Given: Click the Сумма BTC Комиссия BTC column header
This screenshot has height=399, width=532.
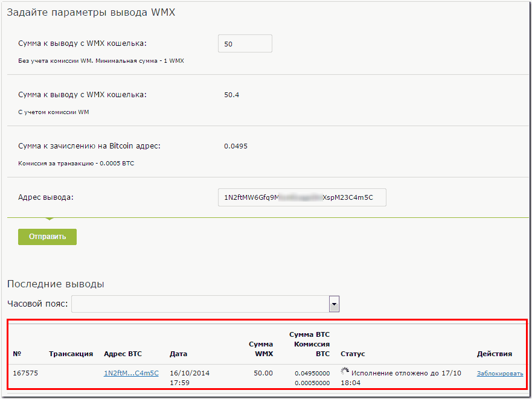Looking at the screenshot, I should pos(309,345).
